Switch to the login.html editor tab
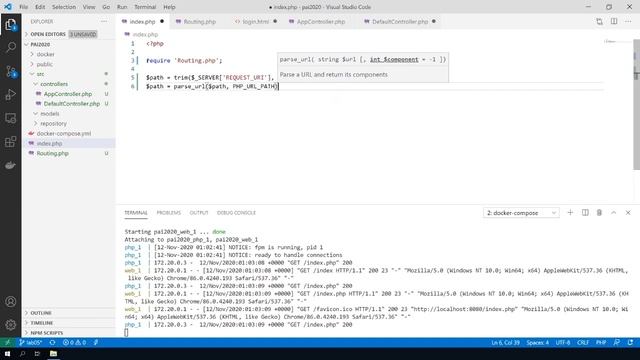The height and width of the screenshot is (360, 640). pos(256,22)
